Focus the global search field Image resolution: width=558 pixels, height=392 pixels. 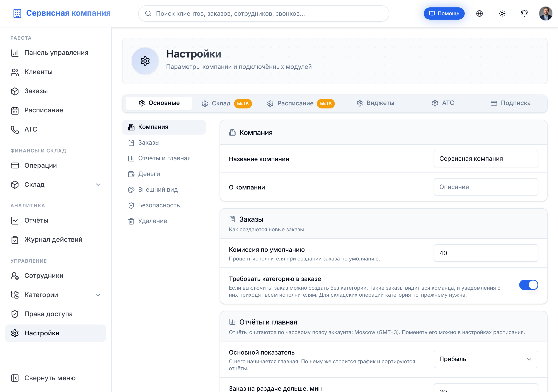pyautogui.click(x=264, y=14)
